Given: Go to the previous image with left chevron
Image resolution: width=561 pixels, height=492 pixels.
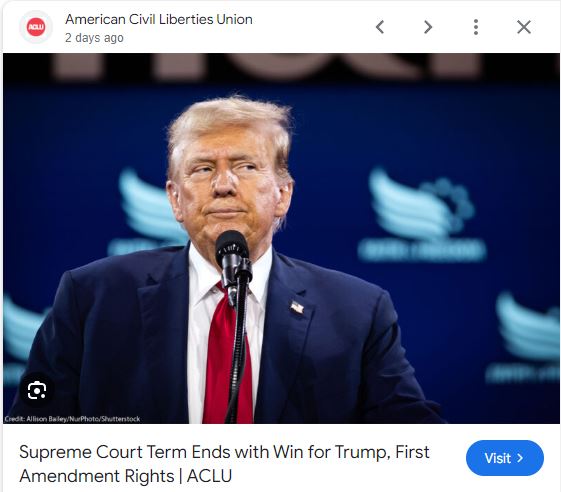Looking at the screenshot, I should (380, 27).
